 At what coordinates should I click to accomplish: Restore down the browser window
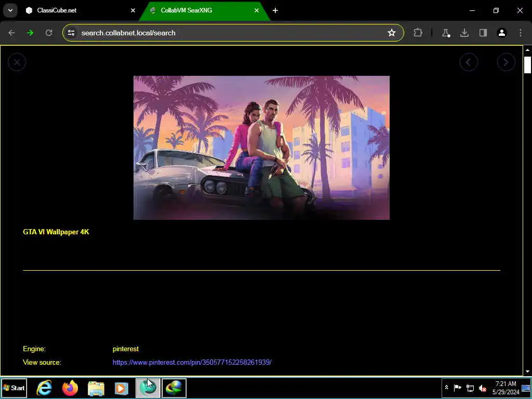coord(496,10)
